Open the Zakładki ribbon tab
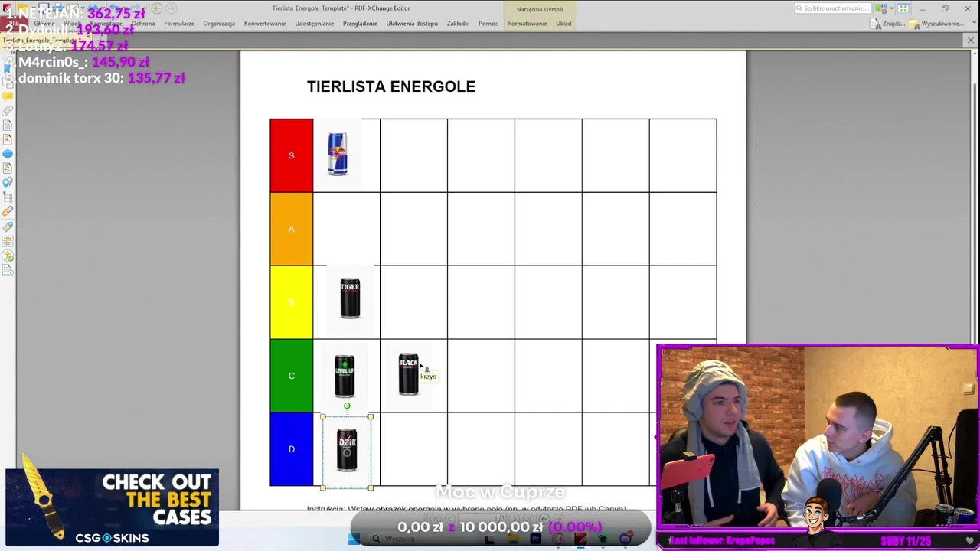The image size is (980, 551). (458, 24)
